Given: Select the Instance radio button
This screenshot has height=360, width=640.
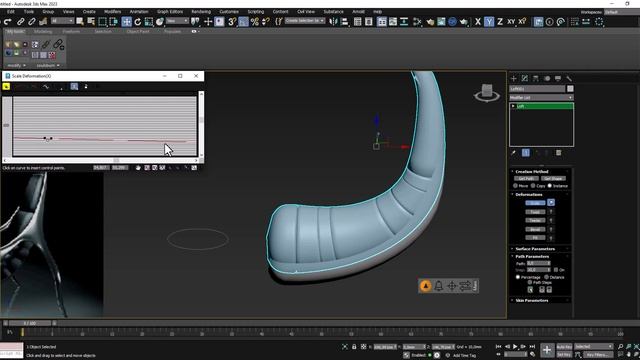Looking at the screenshot, I should (550, 186).
